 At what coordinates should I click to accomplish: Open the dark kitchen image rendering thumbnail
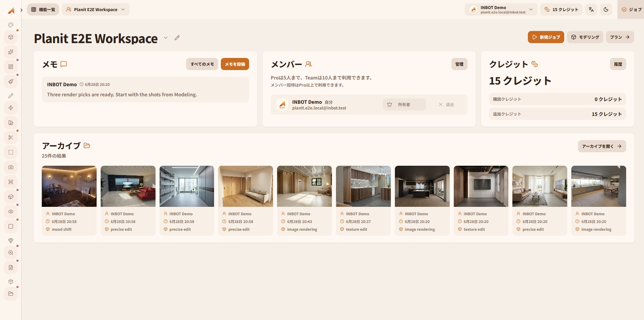tap(422, 186)
